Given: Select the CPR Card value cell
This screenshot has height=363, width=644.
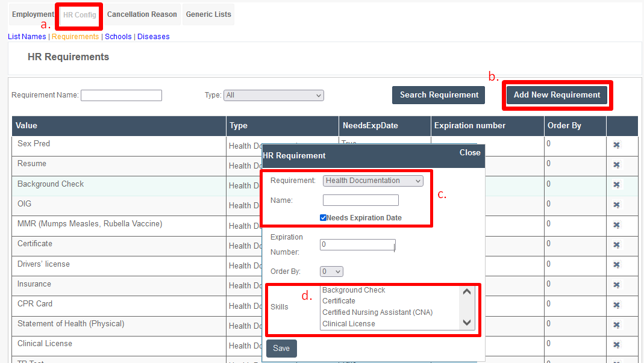Looking at the screenshot, I should click(119, 306).
